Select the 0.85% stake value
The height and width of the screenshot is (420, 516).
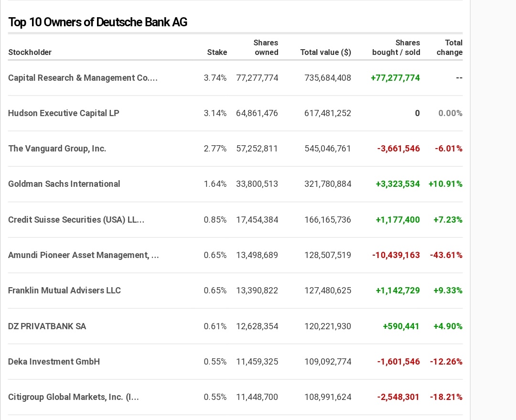pos(215,219)
